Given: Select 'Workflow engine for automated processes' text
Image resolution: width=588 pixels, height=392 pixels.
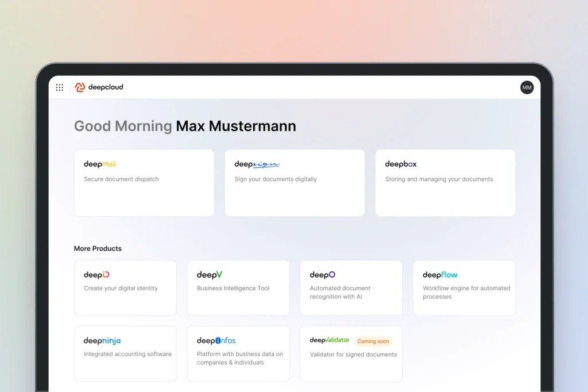Looking at the screenshot, I should [466, 293].
